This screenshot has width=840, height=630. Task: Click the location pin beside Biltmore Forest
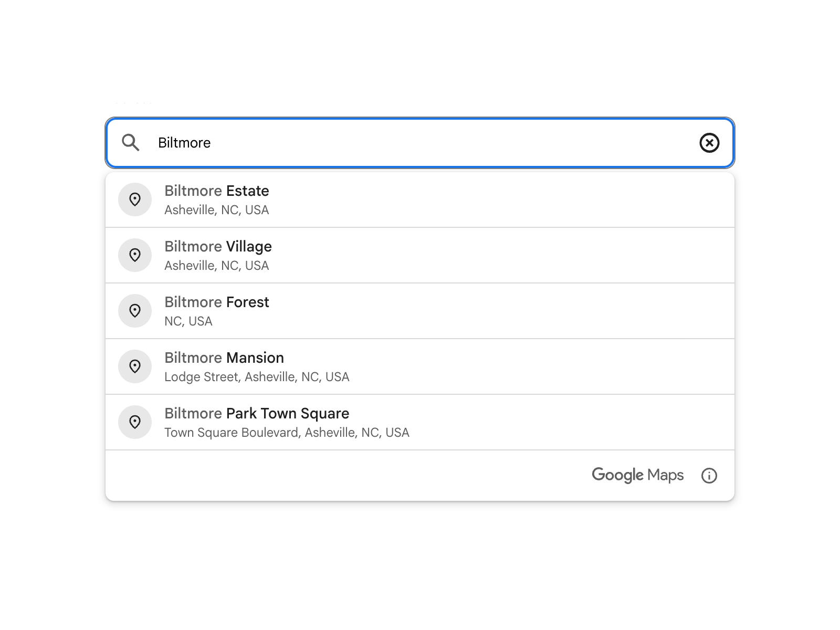point(135,311)
